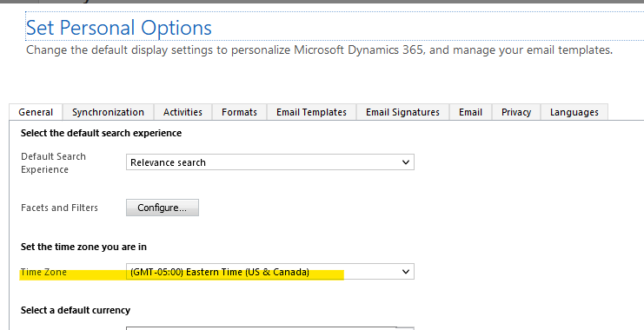Click the 'Select a default currency' heading
The height and width of the screenshot is (330, 644).
76,310
